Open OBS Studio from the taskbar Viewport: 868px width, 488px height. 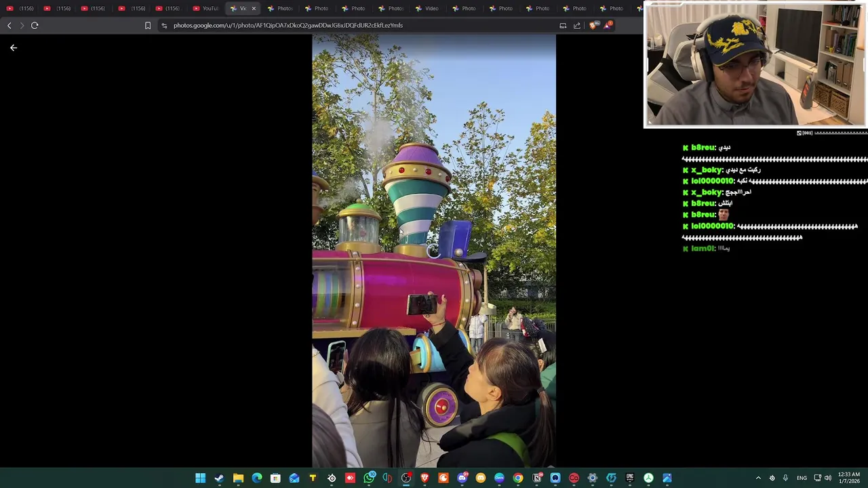pyautogui.click(x=406, y=478)
